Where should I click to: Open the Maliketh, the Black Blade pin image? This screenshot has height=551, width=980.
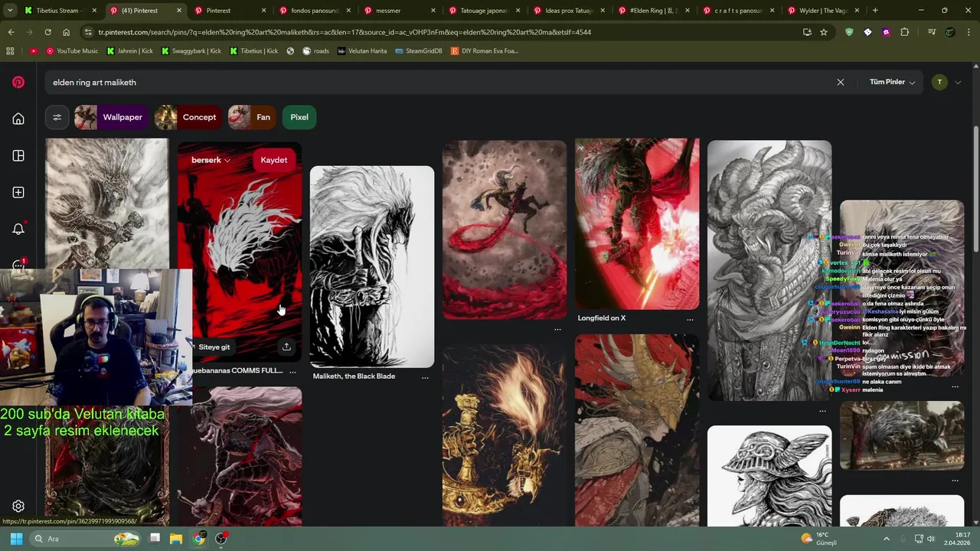[x=372, y=266]
